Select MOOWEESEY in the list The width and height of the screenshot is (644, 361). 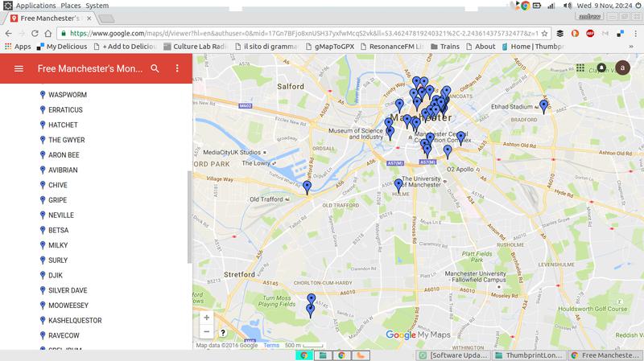click(x=68, y=306)
